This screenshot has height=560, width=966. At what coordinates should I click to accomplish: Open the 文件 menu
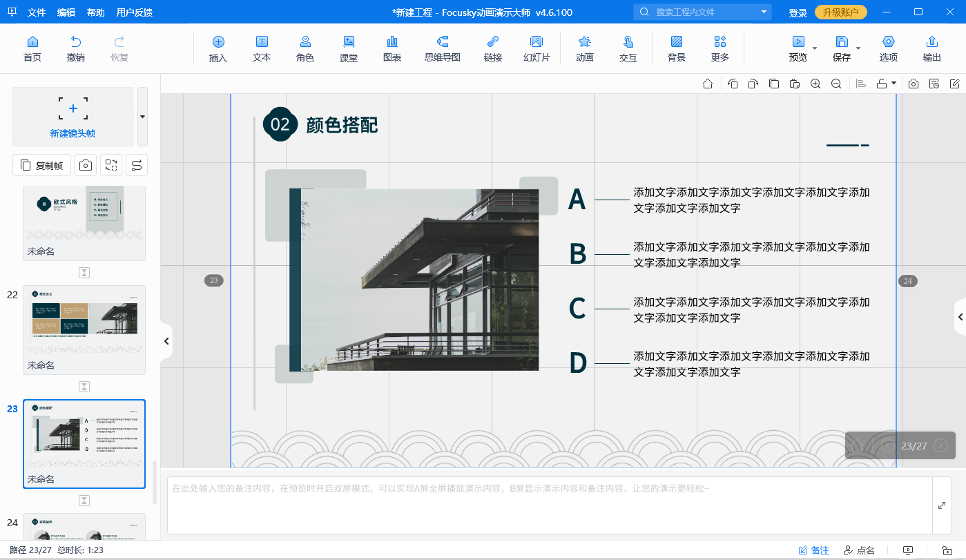(x=37, y=12)
